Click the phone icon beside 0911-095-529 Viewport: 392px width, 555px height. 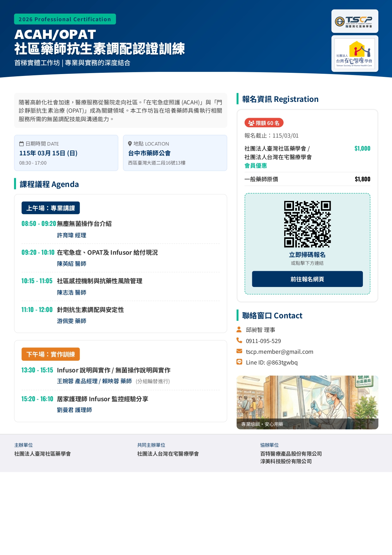[239, 340]
